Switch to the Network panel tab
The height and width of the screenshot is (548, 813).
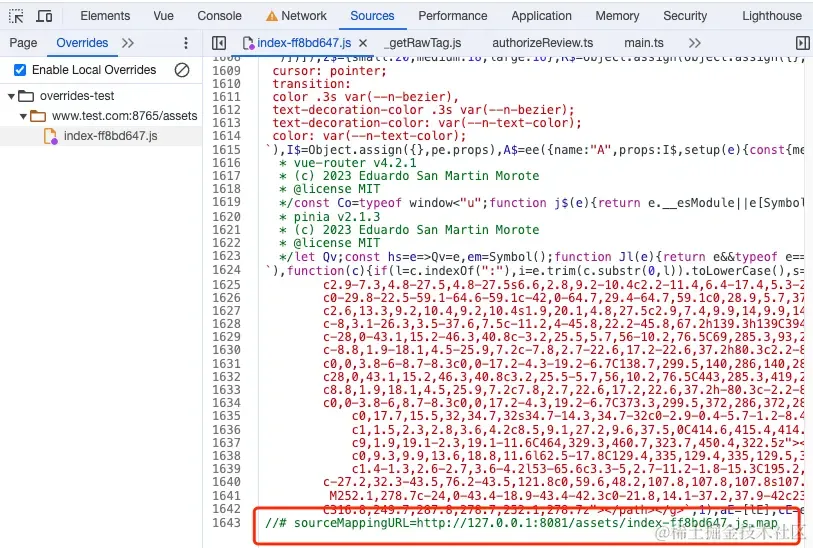pos(303,16)
